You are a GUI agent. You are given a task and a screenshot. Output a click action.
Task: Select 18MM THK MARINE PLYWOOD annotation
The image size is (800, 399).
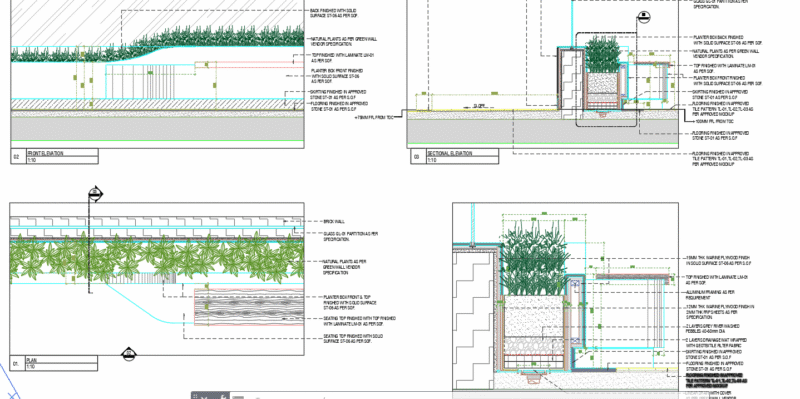[719, 261]
